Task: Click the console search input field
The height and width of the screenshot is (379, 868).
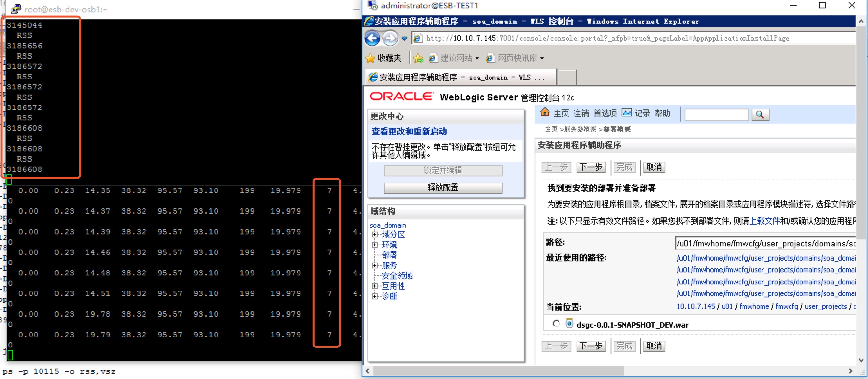Action: (x=716, y=115)
